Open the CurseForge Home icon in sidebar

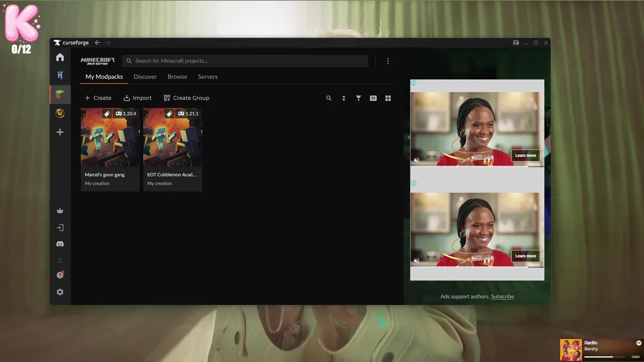pos(60,57)
